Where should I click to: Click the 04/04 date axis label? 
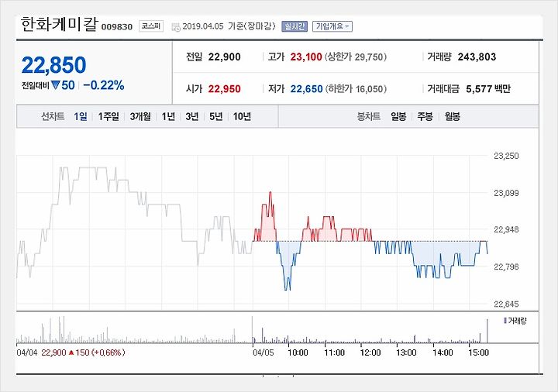click(27, 352)
